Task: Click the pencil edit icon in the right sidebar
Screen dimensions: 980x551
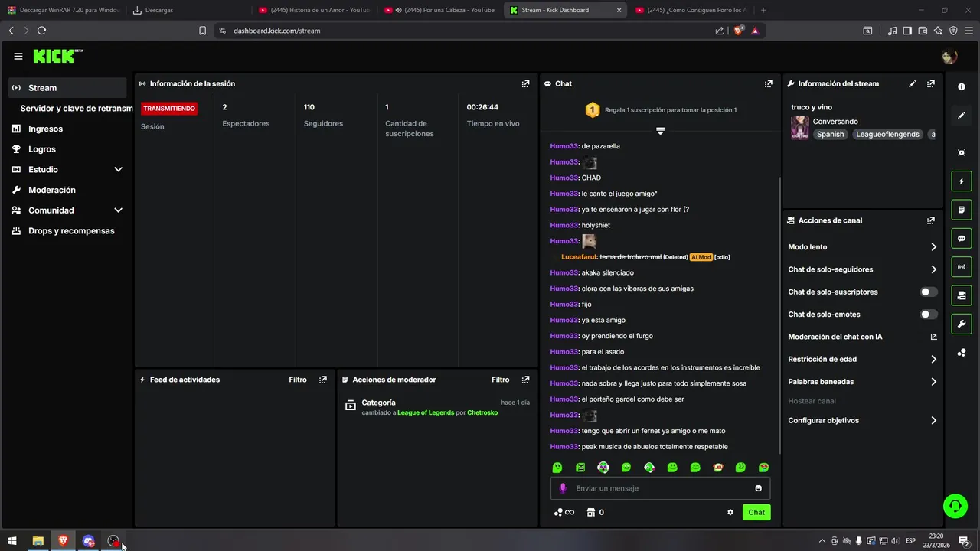Action: tap(962, 116)
